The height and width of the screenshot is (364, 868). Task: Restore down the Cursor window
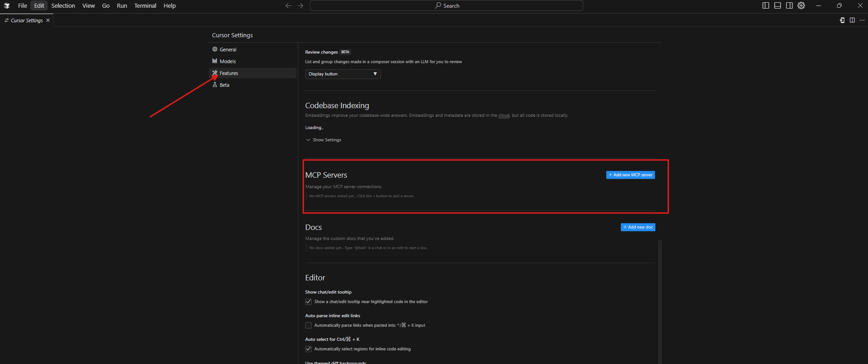(839, 5)
